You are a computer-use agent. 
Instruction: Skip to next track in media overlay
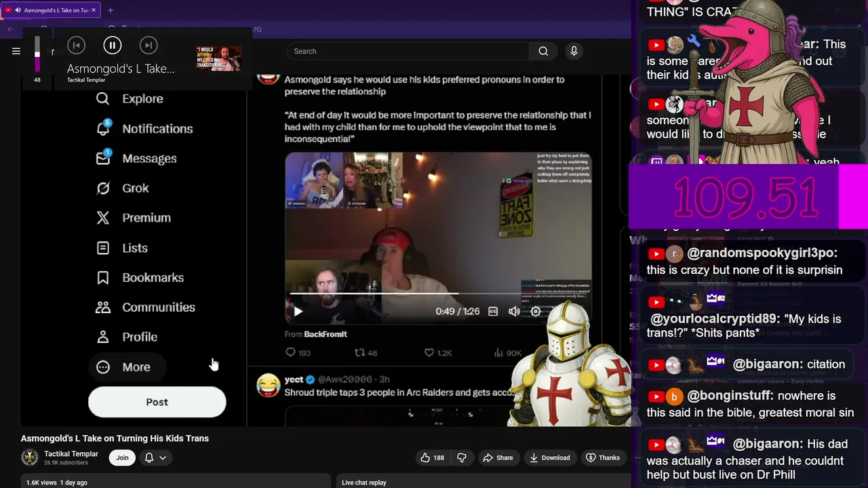[x=148, y=45]
